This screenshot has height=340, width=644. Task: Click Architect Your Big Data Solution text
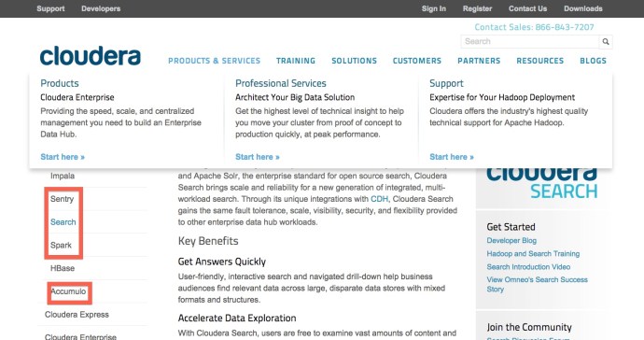(x=295, y=97)
